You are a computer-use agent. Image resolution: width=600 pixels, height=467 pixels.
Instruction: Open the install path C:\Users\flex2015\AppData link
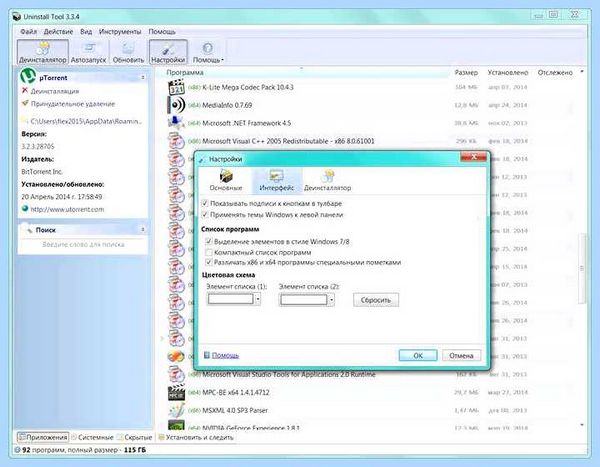(x=86, y=121)
